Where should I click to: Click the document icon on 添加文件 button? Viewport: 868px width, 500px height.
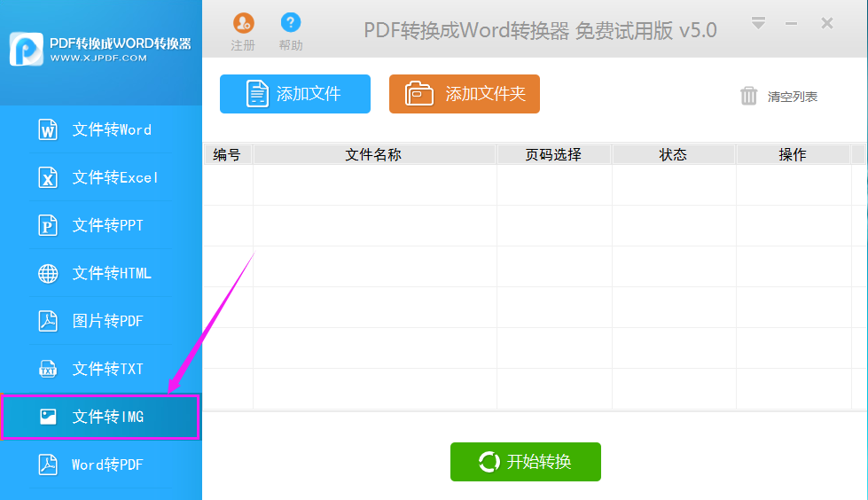(257, 94)
